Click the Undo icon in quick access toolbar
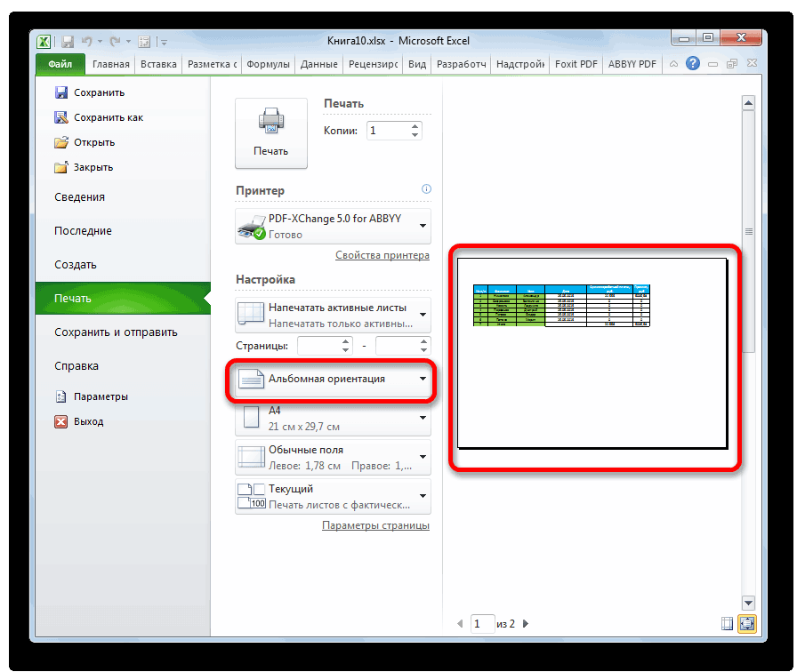The width and height of the screenshot is (797, 672). pos(87,42)
